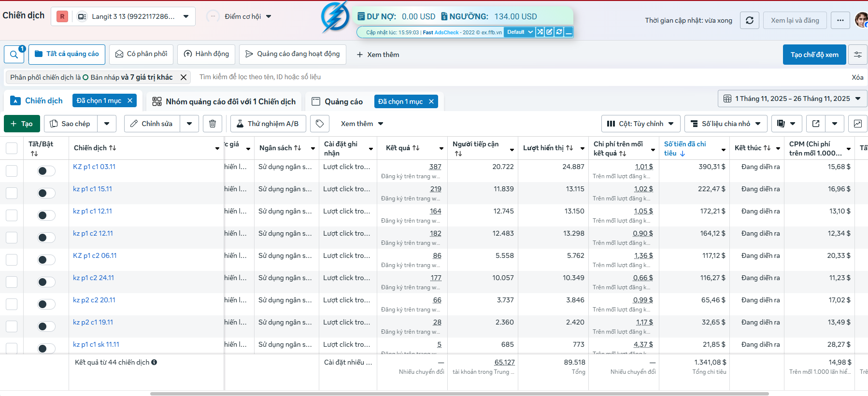Expand the Điểm cơ hội dropdown arrow
This screenshot has height=396, width=868.
coord(269,16)
